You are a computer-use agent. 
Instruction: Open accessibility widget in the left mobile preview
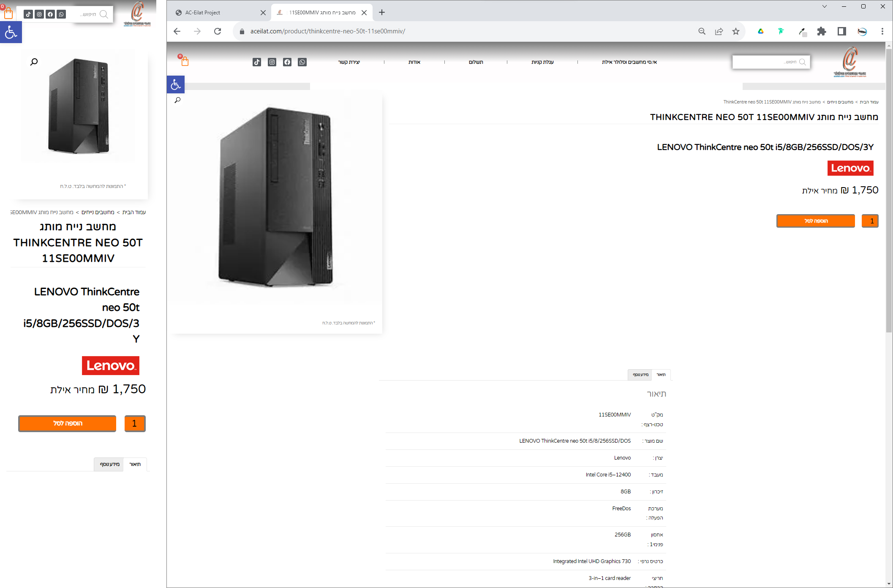(11, 32)
